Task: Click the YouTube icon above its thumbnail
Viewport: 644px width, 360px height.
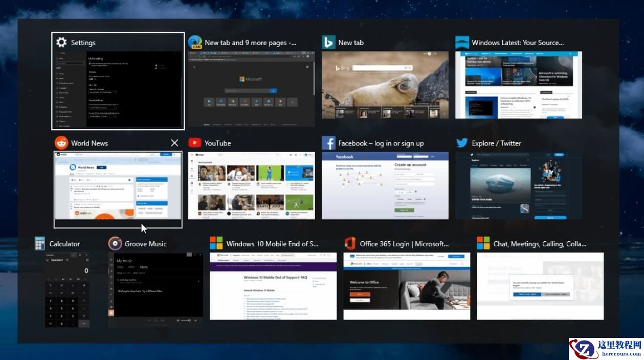Action: 195,143
